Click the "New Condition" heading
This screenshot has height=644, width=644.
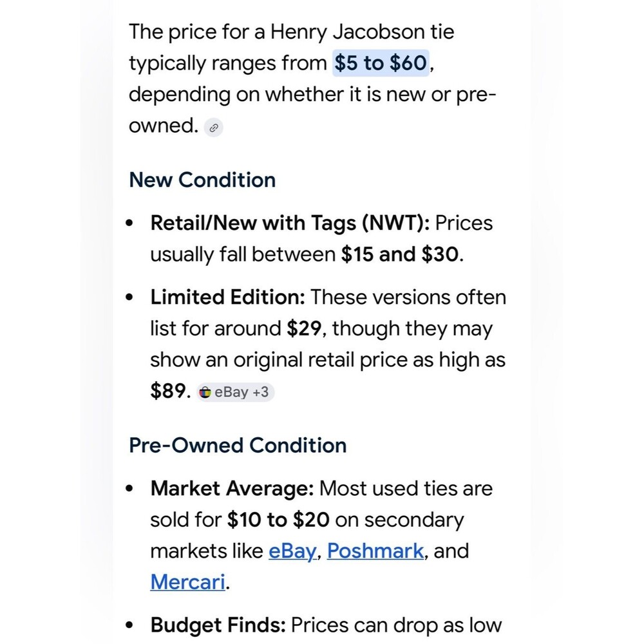click(202, 180)
